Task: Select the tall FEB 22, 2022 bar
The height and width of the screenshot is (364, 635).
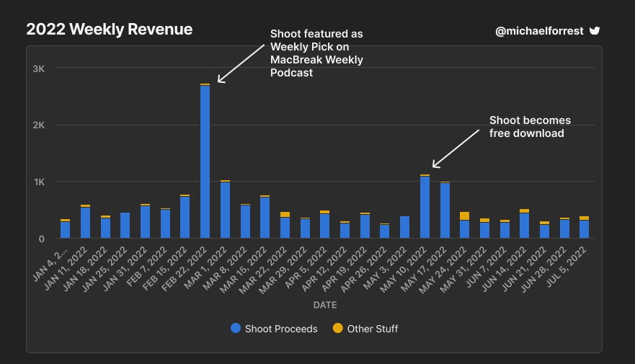Action: 205,161
